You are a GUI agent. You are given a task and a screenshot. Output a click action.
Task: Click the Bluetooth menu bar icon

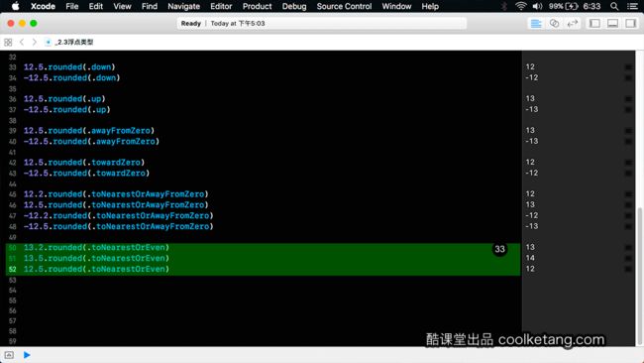pos(504,6)
